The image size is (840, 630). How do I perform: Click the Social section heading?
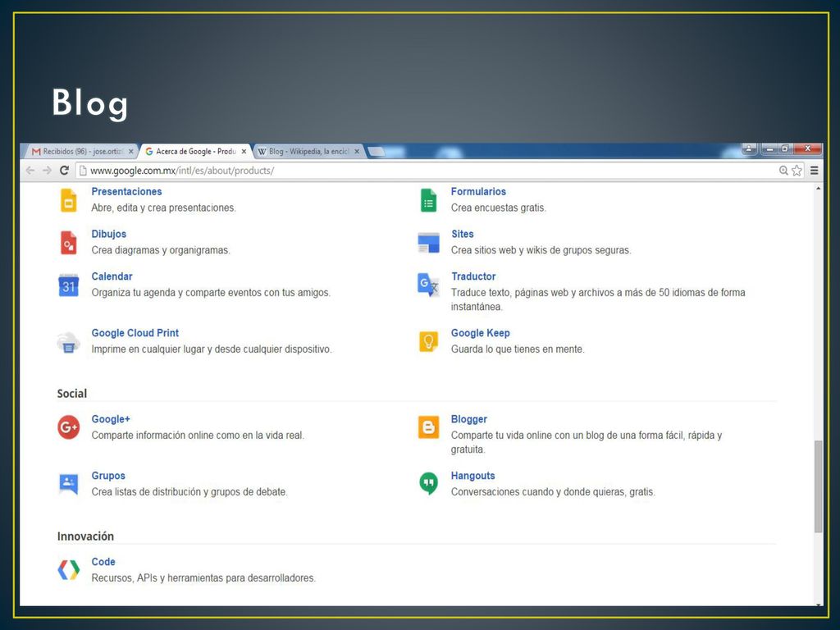[x=72, y=394]
